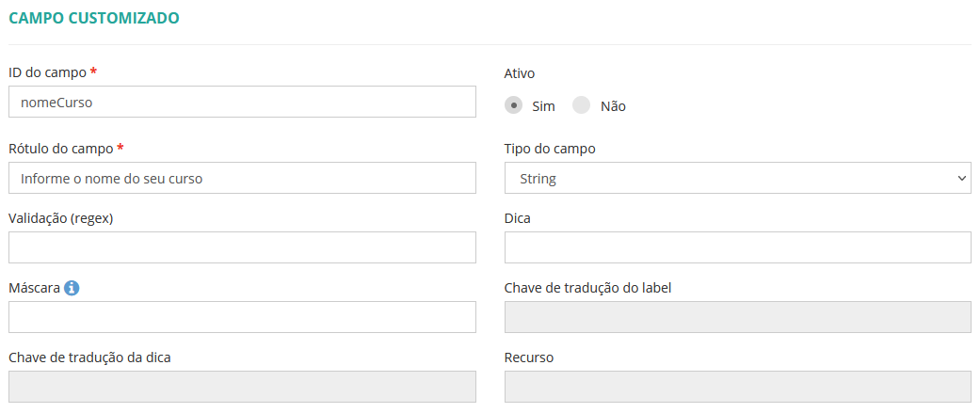Viewport: 980px width, 413px height.
Task: Click the ID do campo label
Action: [47, 72]
